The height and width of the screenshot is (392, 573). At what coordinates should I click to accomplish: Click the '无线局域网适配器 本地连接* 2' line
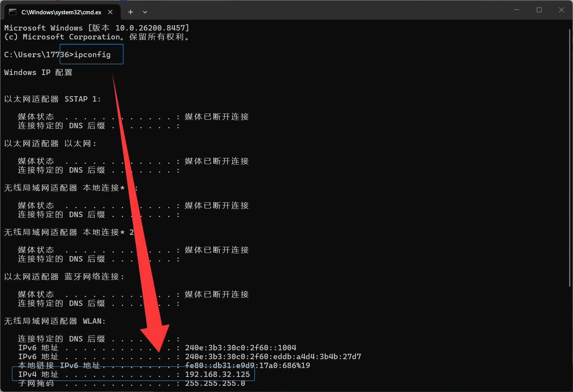point(69,232)
